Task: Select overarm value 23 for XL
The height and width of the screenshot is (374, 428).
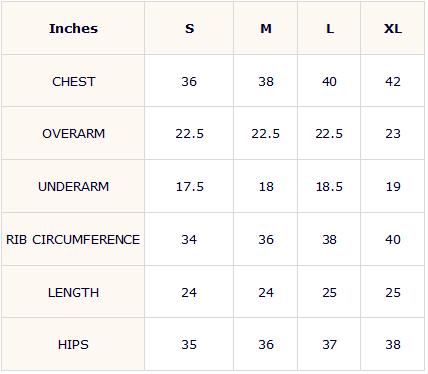Action: point(393,134)
